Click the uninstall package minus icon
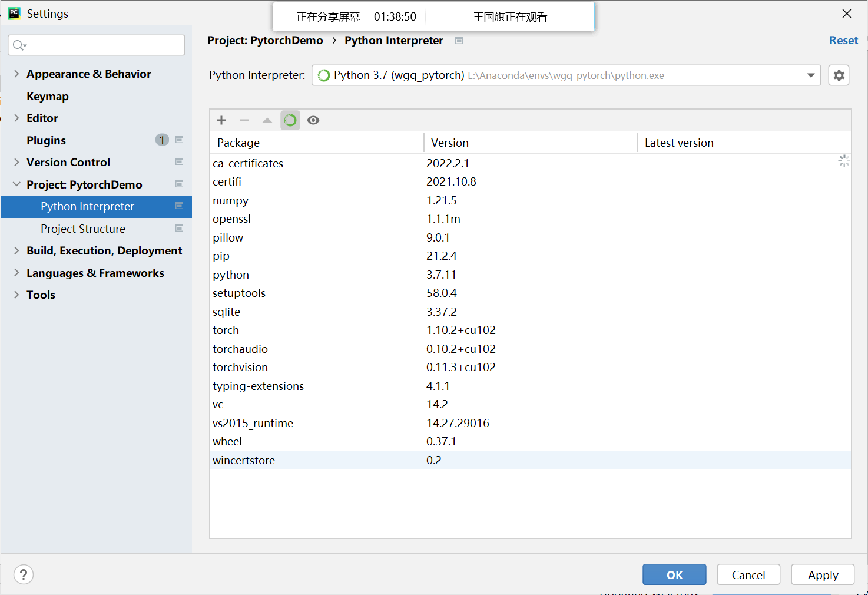 point(244,120)
